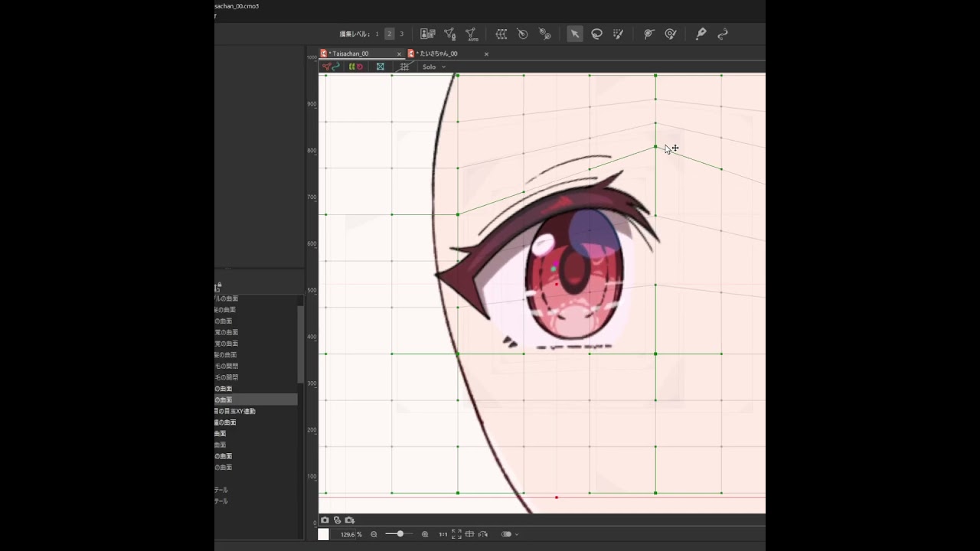Click the create warp deformer icon
This screenshot has height=551, width=980.
[x=501, y=34]
